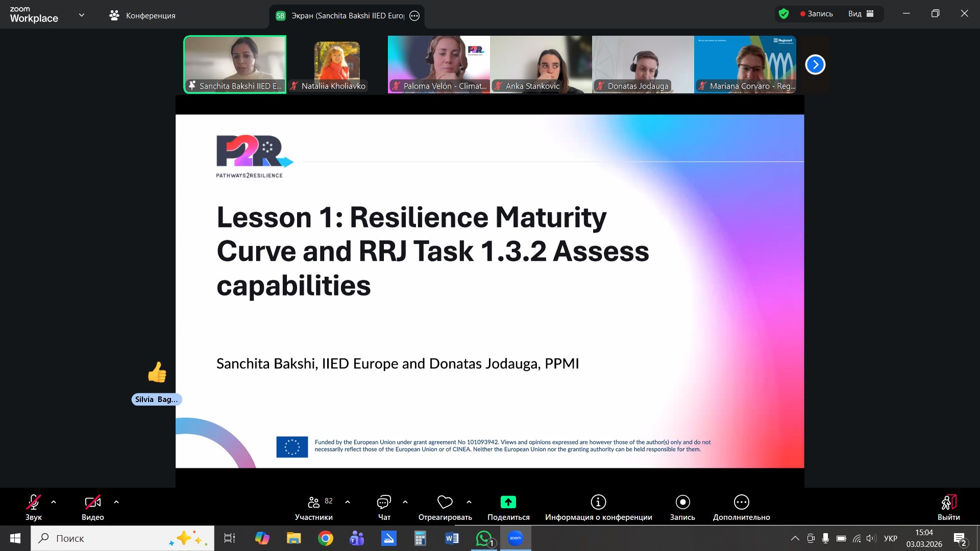980x551 pixels.
Task: Click the green encryption shield icon
Action: tap(784, 14)
